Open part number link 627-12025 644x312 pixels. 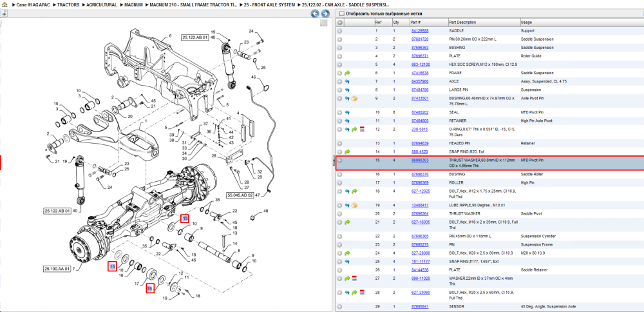coord(420,191)
